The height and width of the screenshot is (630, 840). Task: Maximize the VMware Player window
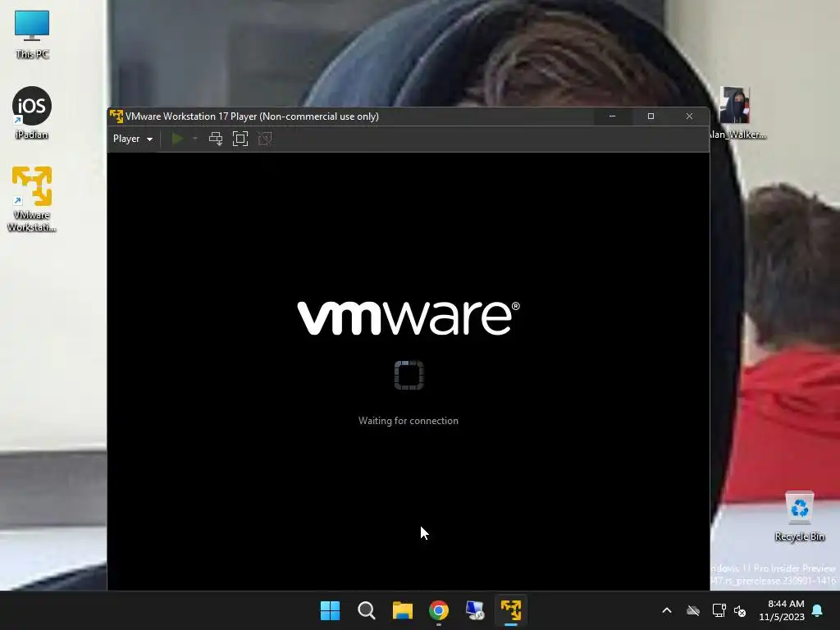coord(651,116)
